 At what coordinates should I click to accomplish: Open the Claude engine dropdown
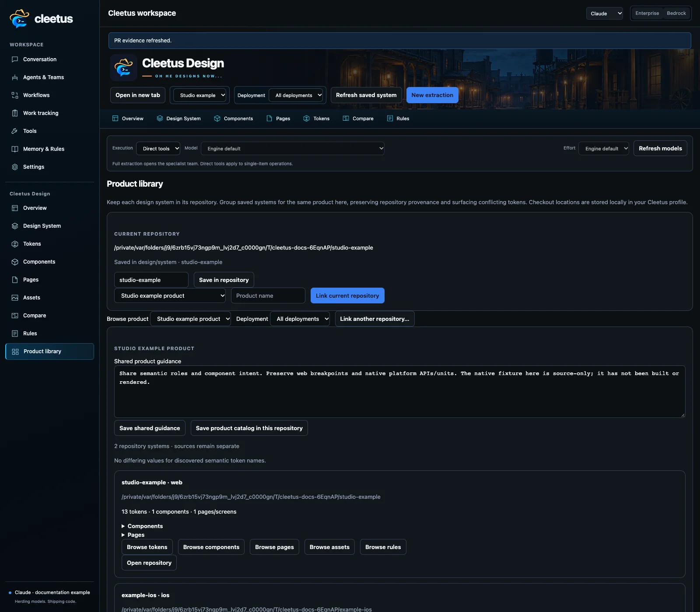(x=605, y=14)
